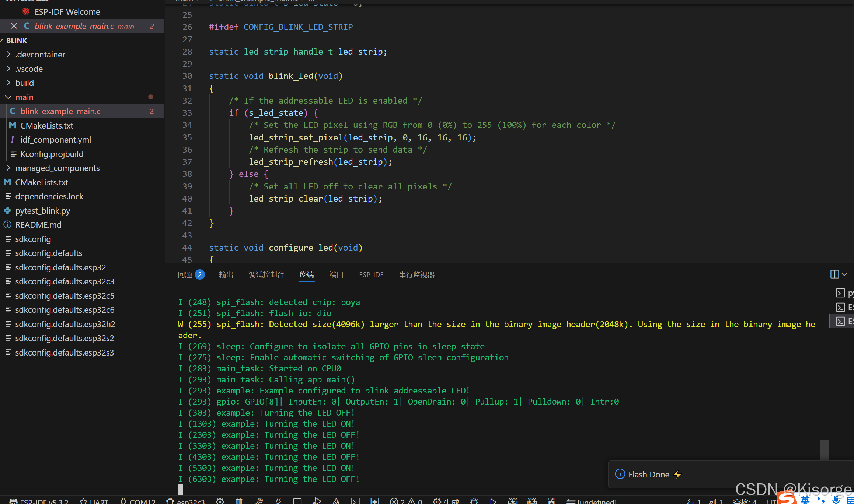The width and height of the screenshot is (854, 504).
Task: Open ESP-IDF Welcome editor entry
Action: point(67,12)
